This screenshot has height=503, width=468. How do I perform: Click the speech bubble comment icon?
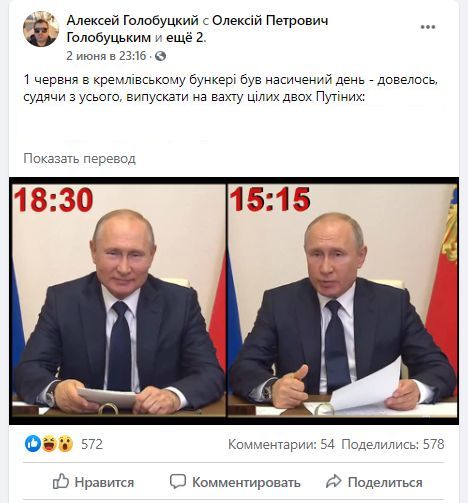(x=177, y=482)
